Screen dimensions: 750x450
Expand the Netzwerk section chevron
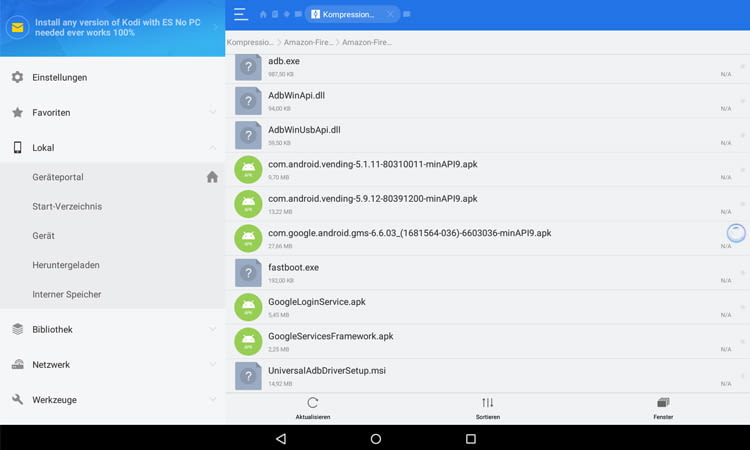click(212, 364)
